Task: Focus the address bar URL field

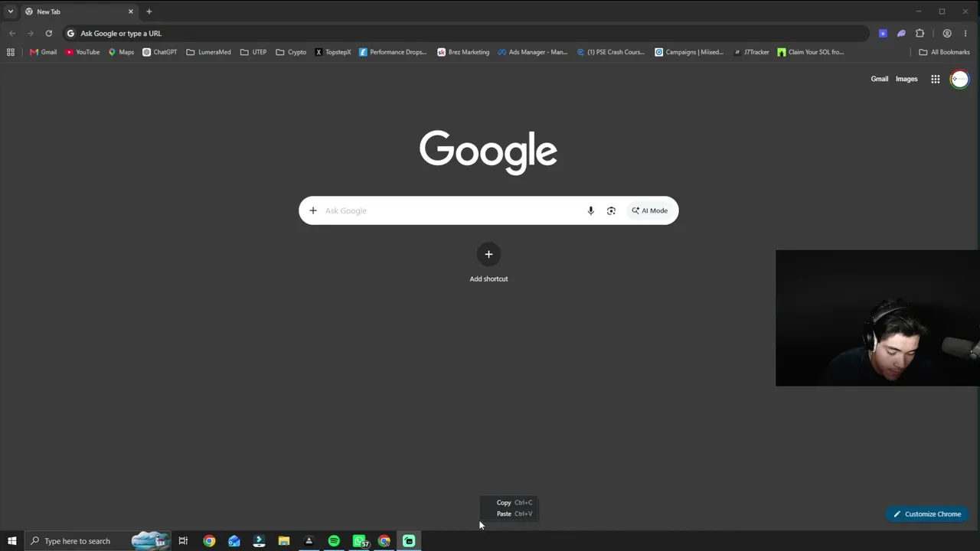Action: (x=467, y=33)
